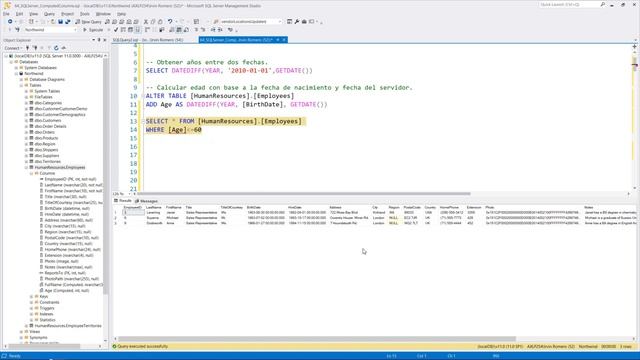Expand the Triggers folder node
The image size is (640, 360).
tap(31, 308)
